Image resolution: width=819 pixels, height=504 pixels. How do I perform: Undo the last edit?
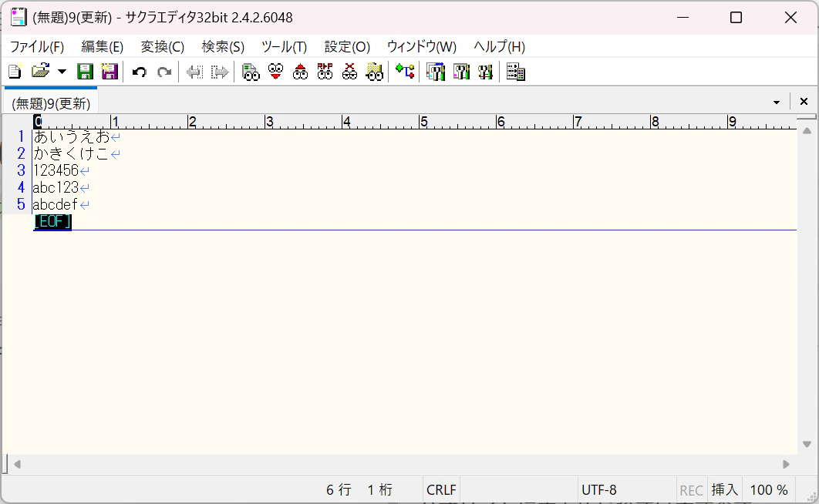pyautogui.click(x=139, y=72)
